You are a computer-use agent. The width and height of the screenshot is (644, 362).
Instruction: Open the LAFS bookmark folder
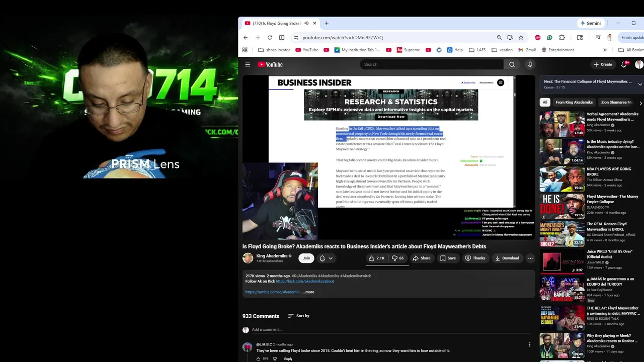point(478,50)
